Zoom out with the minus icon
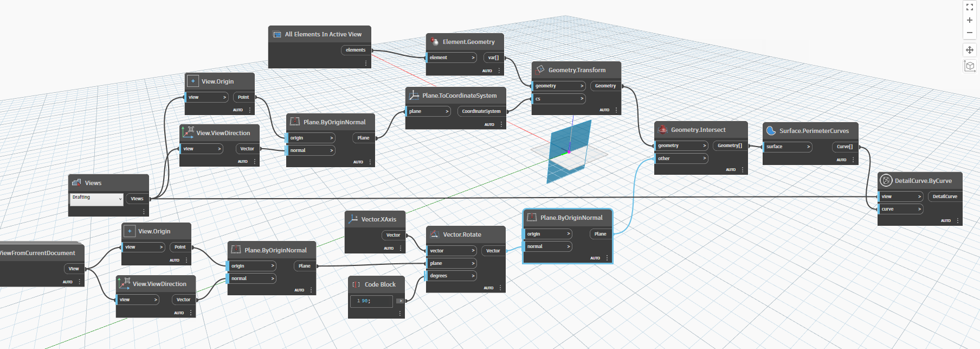Viewport: 980px width, 349px height. (970, 33)
